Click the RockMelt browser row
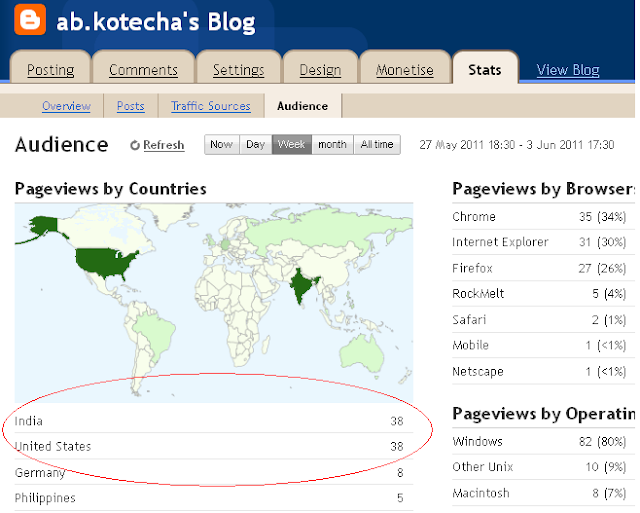 (x=543, y=293)
